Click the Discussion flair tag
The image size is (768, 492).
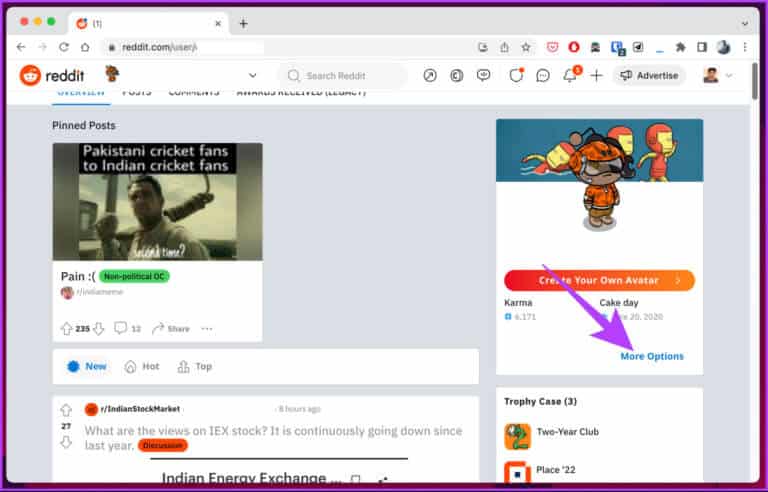click(163, 445)
